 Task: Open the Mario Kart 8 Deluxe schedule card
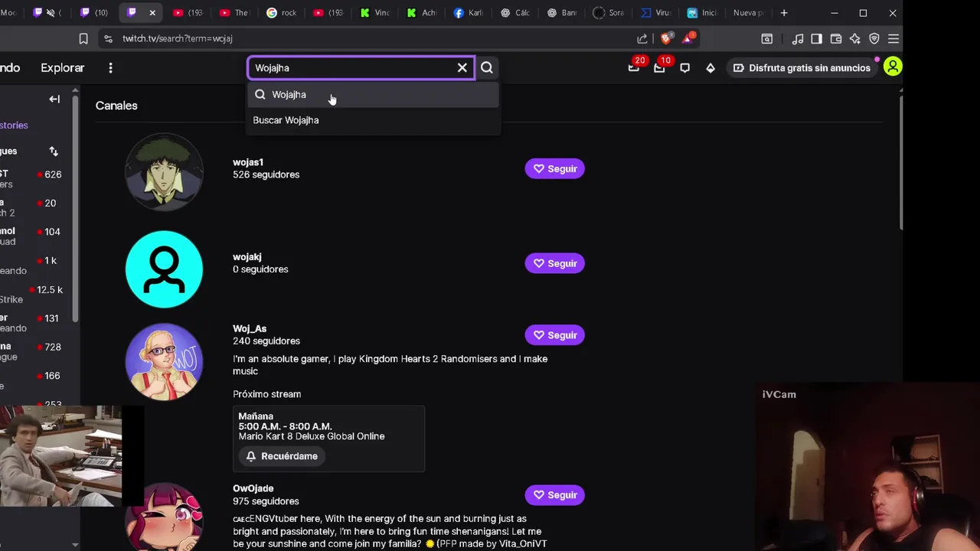[328, 439]
